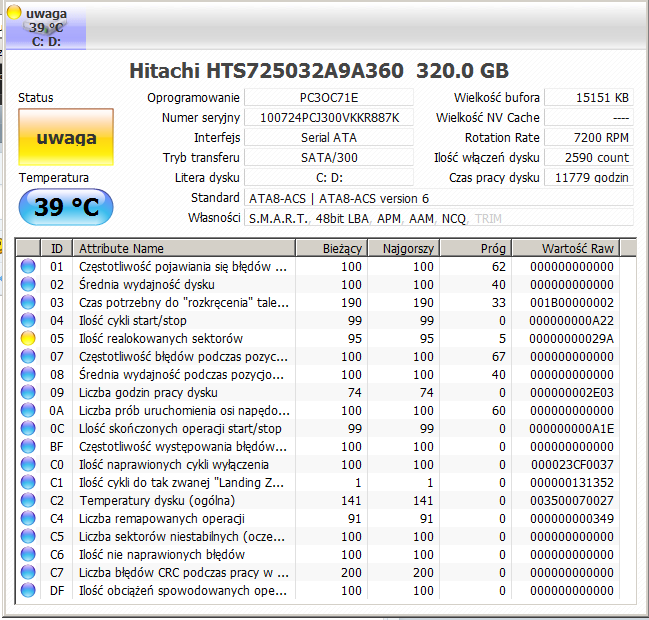Click the blue status icon of attribute 02
This screenshot has height=620, width=649.
point(28,284)
